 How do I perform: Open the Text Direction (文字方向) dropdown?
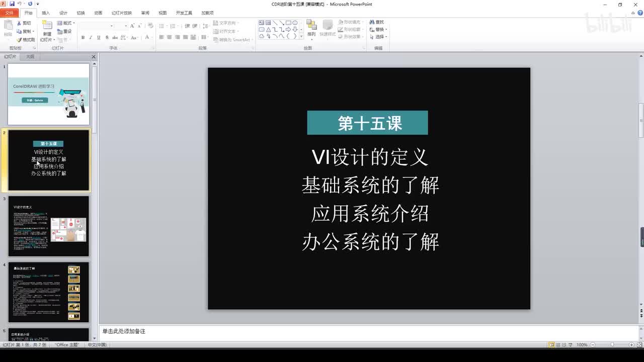click(x=226, y=23)
